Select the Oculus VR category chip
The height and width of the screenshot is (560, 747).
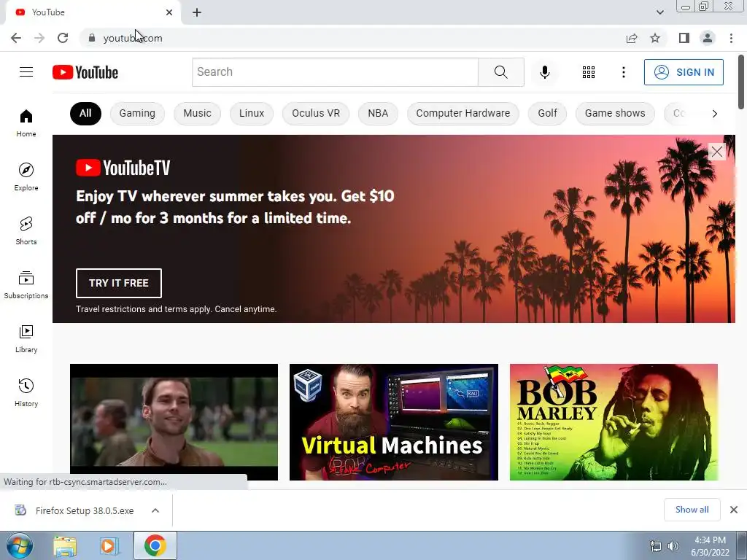pyautogui.click(x=316, y=113)
